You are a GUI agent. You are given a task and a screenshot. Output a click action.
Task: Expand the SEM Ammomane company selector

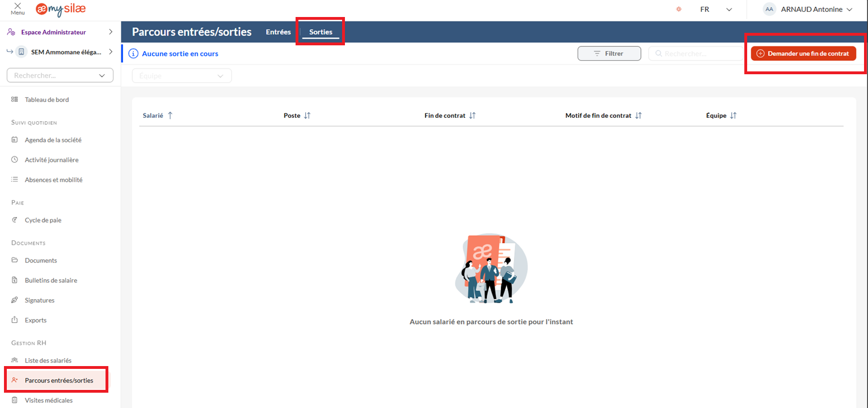(60, 52)
